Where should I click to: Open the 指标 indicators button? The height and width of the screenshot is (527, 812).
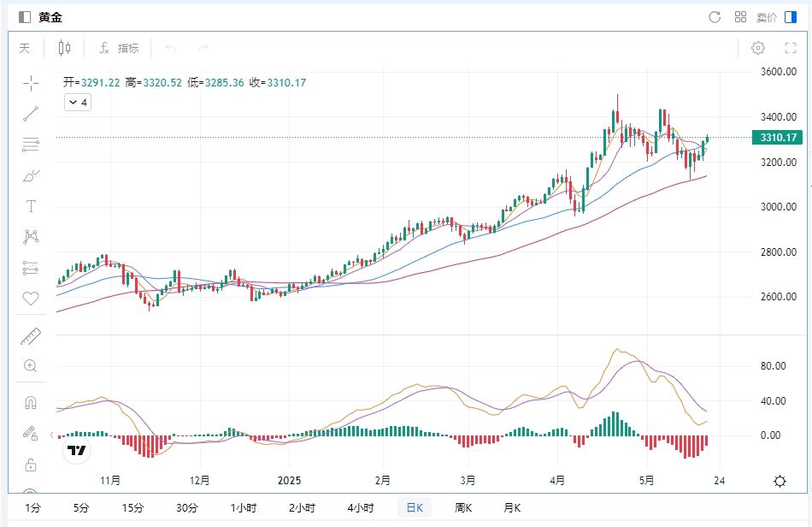[119, 48]
